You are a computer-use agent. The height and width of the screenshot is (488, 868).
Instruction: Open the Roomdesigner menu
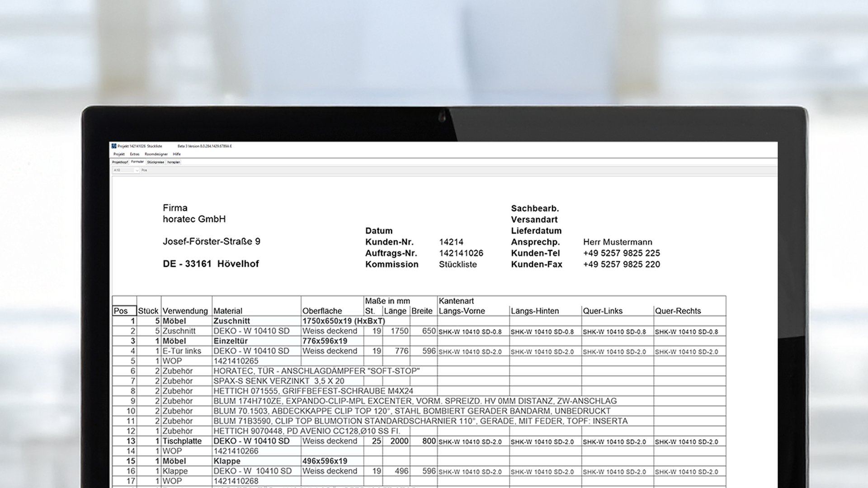click(156, 154)
